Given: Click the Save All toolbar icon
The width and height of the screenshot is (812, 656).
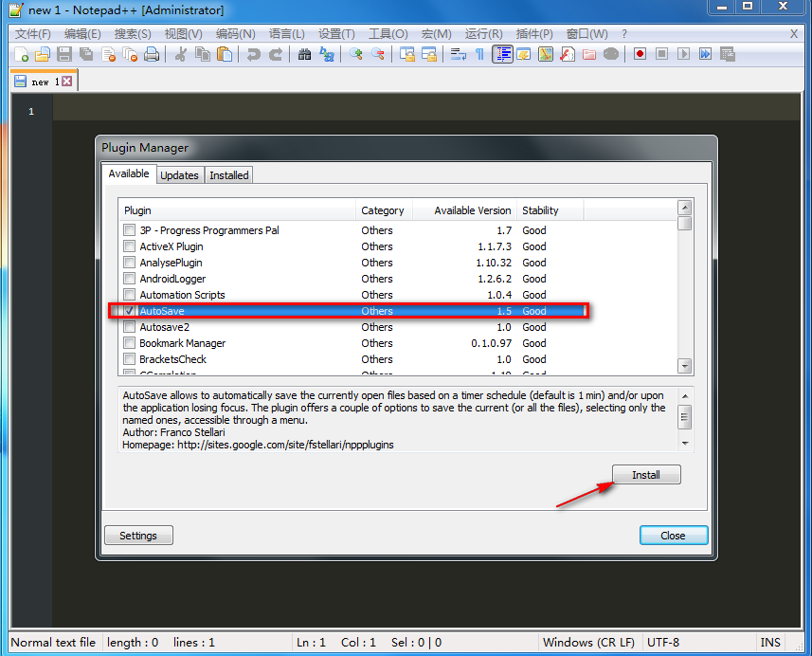Looking at the screenshot, I should pyautogui.click(x=86, y=54).
